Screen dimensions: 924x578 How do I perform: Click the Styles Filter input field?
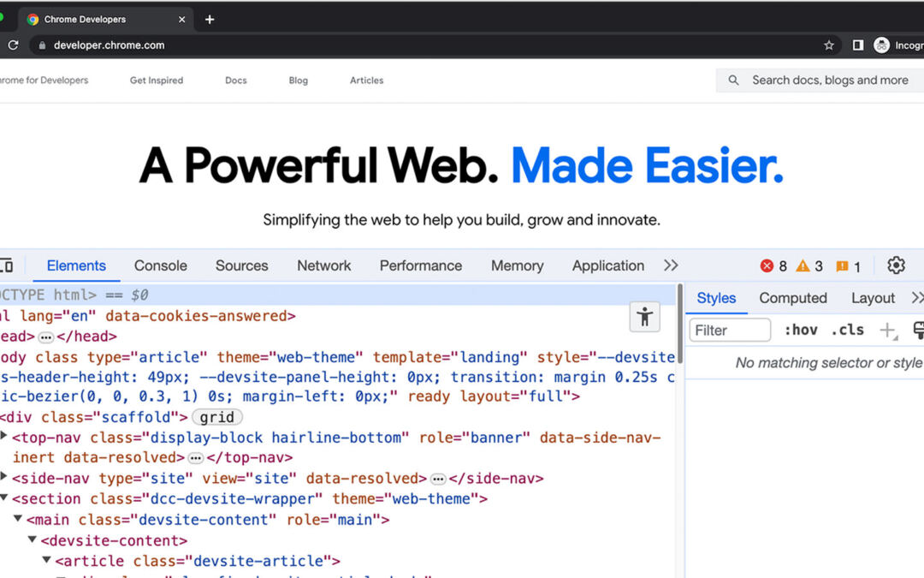coord(729,330)
